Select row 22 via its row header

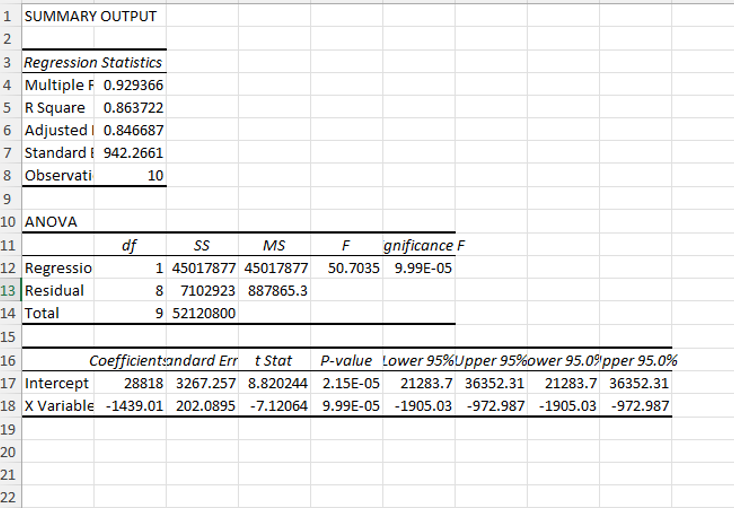click(10, 497)
